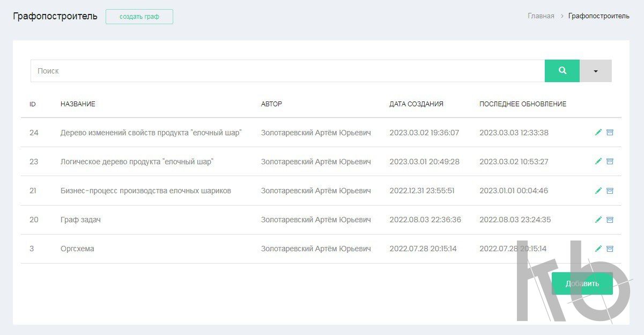Archive the graph with ID 24
The height and width of the screenshot is (335, 644).
610,133
